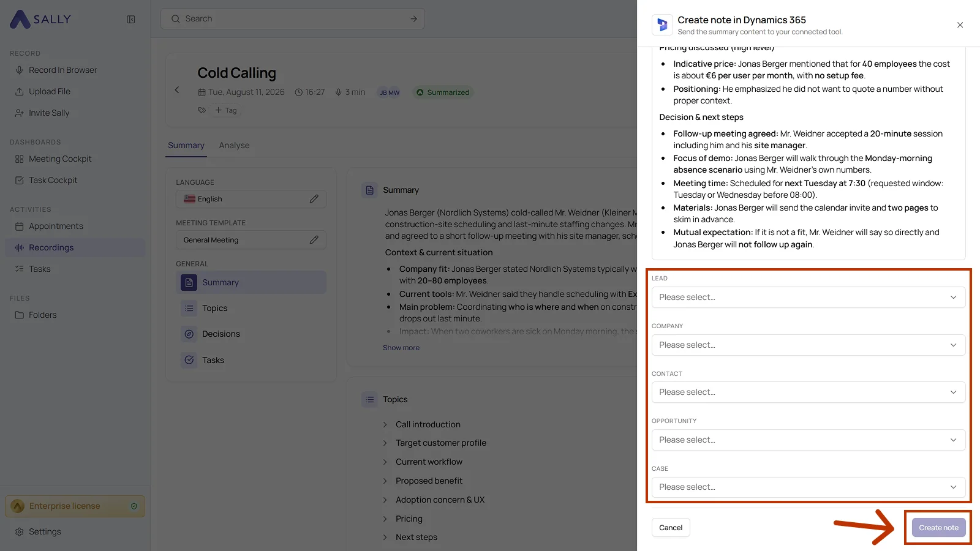Collapse the sidebar panel icon
Viewport: 980px width, 551px height.
pos(131,19)
